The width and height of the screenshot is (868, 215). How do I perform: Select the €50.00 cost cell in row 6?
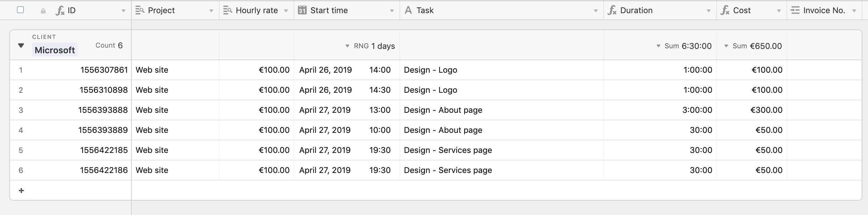pos(751,170)
